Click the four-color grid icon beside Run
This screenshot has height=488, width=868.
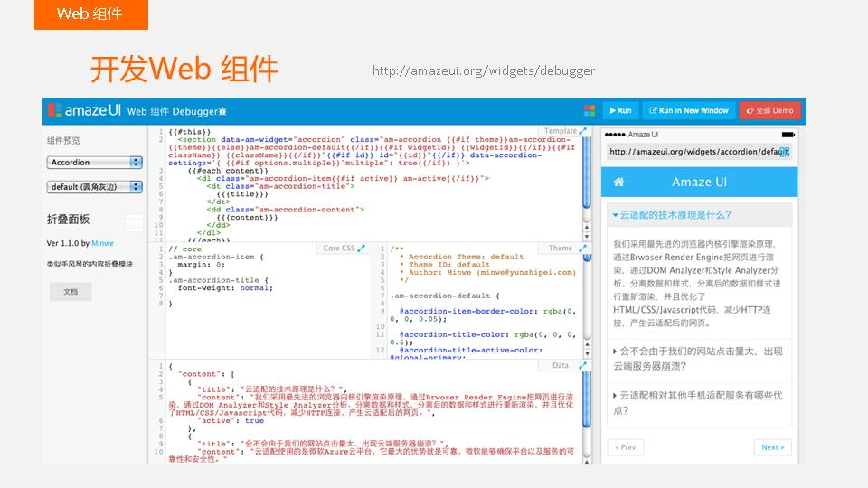pos(590,110)
